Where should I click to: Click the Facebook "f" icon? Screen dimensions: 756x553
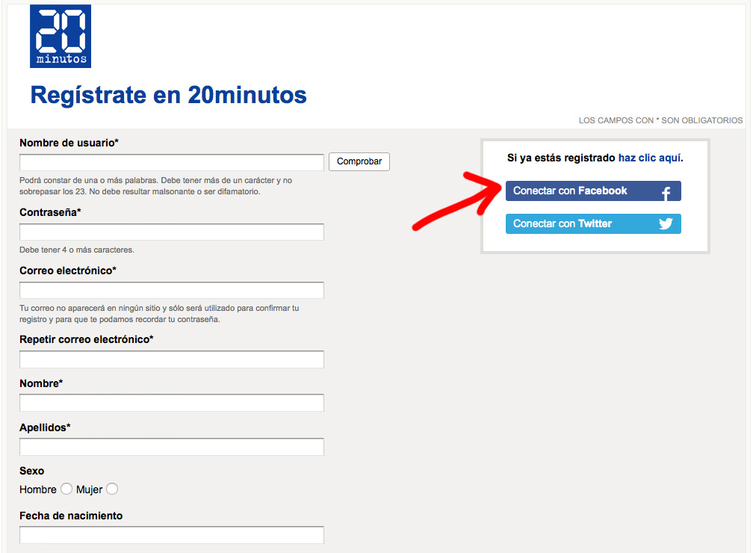pyautogui.click(x=666, y=191)
